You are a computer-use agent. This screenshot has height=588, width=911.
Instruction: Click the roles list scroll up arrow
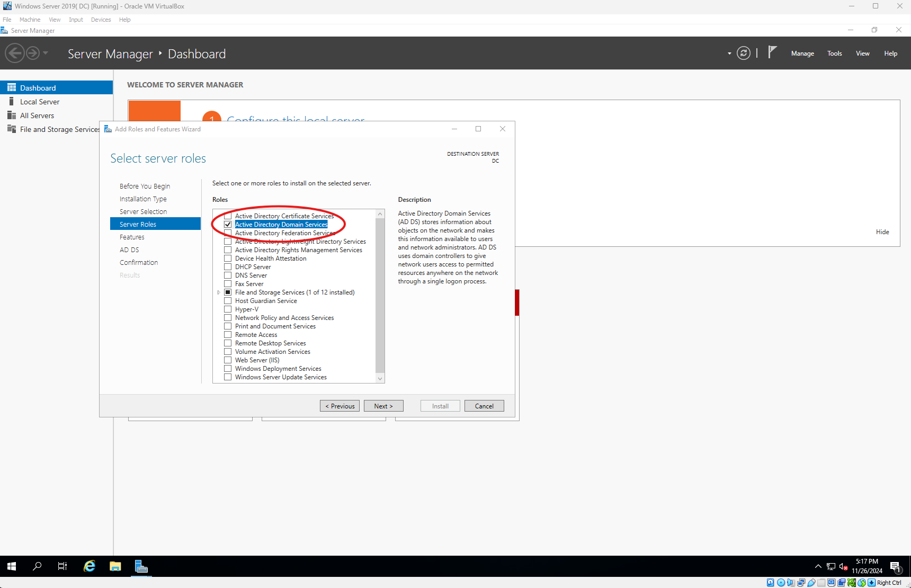pyautogui.click(x=380, y=214)
